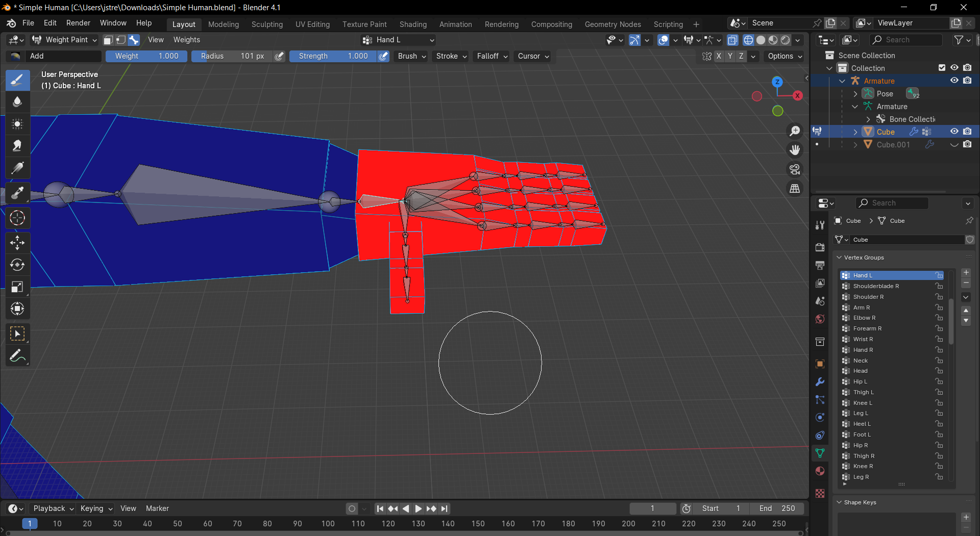Open the Tool properties tab
Screen dimensions: 980x536
[x=820, y=225]
